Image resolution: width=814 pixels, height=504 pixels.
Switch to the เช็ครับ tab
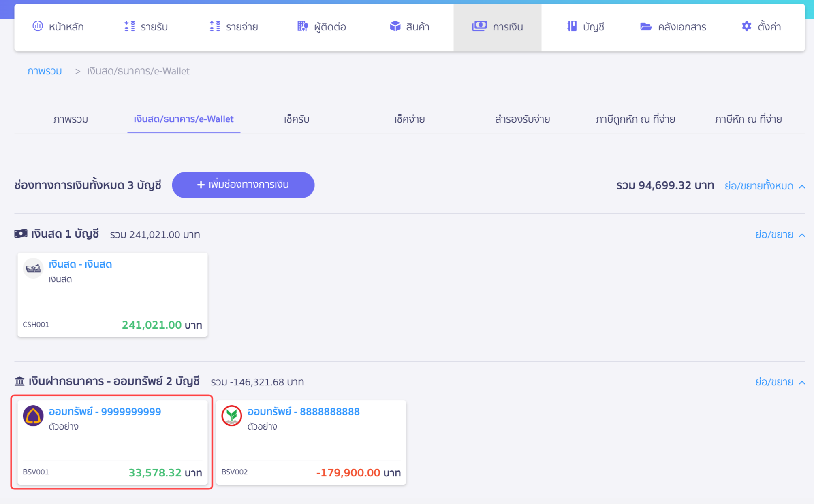coord(297,119)
